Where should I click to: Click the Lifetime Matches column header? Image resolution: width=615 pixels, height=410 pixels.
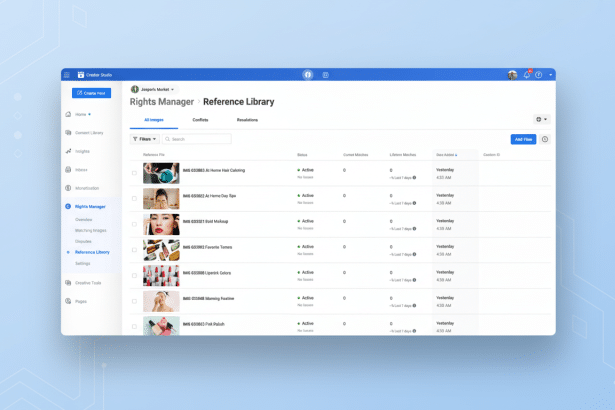403,155
